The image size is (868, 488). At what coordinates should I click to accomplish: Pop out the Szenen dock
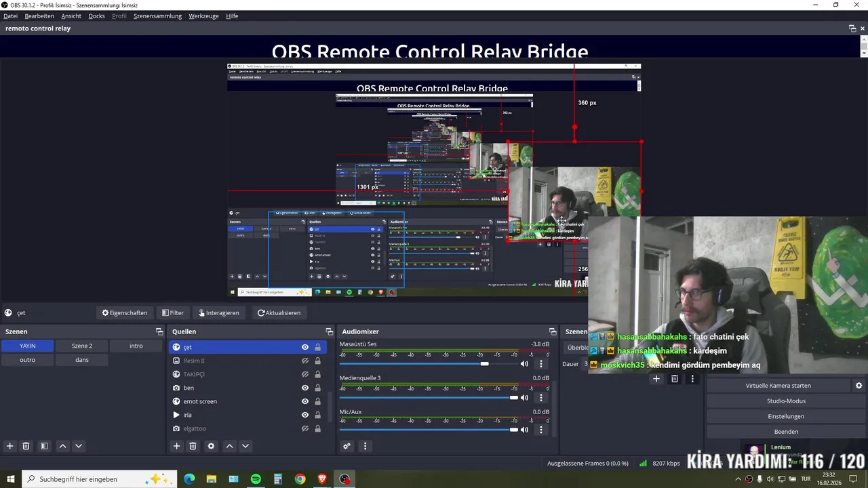[x=159, y=331]
